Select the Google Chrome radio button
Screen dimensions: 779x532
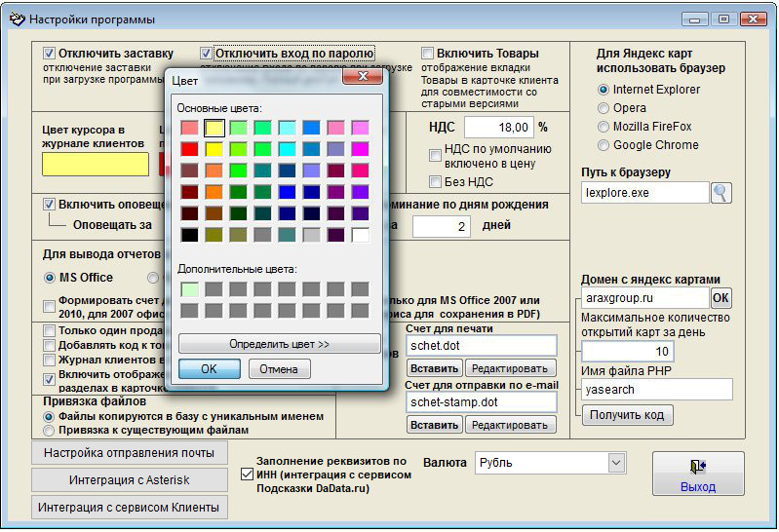click(604, 145)
